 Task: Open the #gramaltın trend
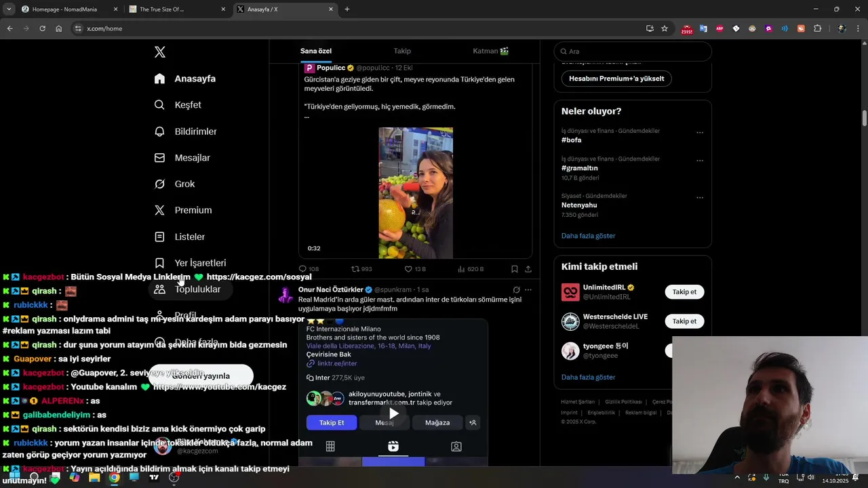click(580, 168)
